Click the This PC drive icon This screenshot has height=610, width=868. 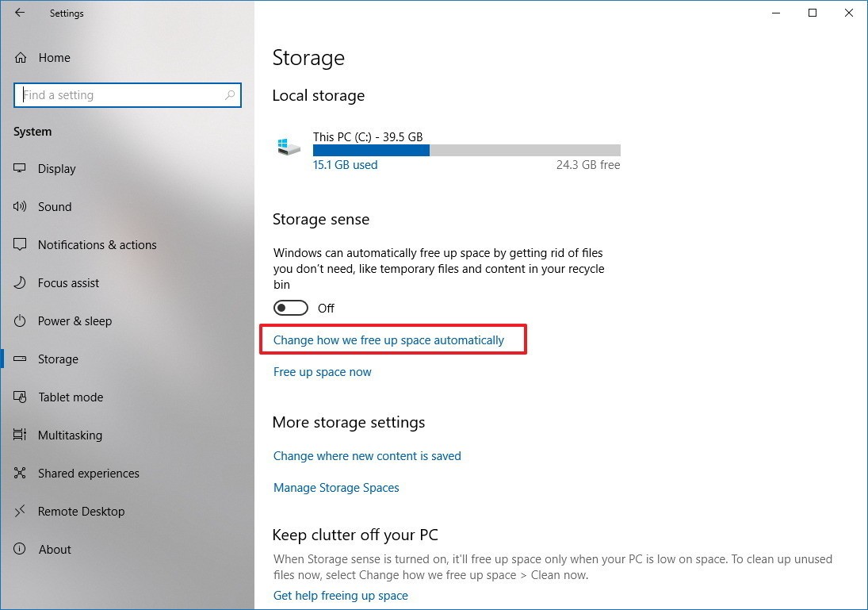pos(289,148)
